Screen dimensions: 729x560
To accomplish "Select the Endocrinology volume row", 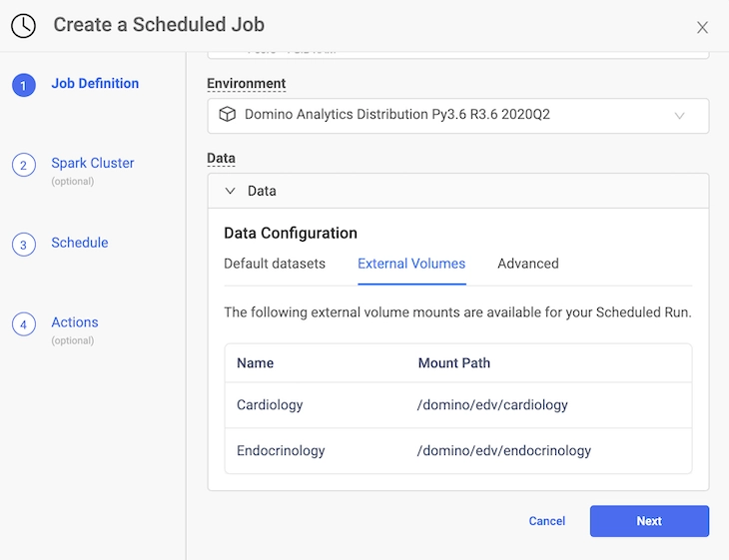I will tap(457, 451).
